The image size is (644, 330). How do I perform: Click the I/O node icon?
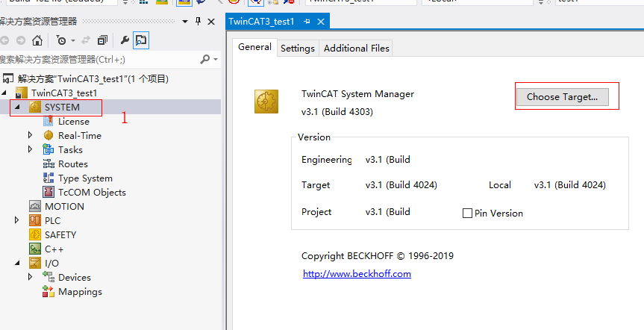(35, 263)
